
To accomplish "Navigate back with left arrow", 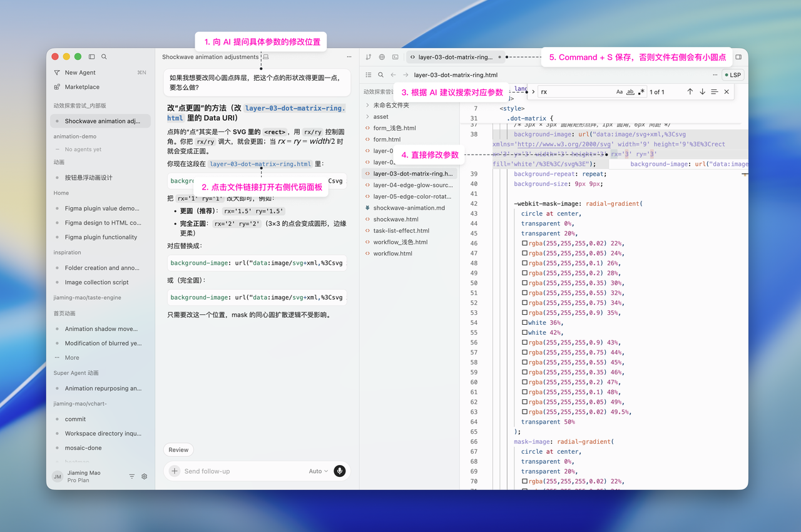I will tap(393, 74).
